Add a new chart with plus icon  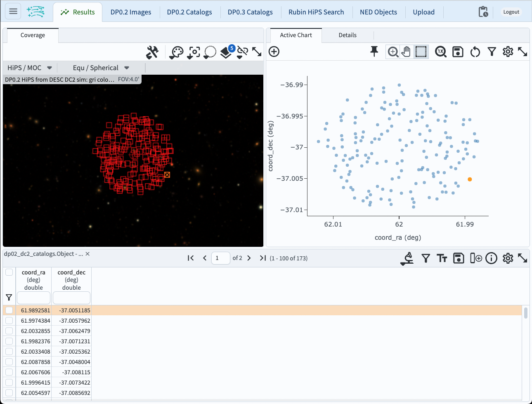coord(274,52)
